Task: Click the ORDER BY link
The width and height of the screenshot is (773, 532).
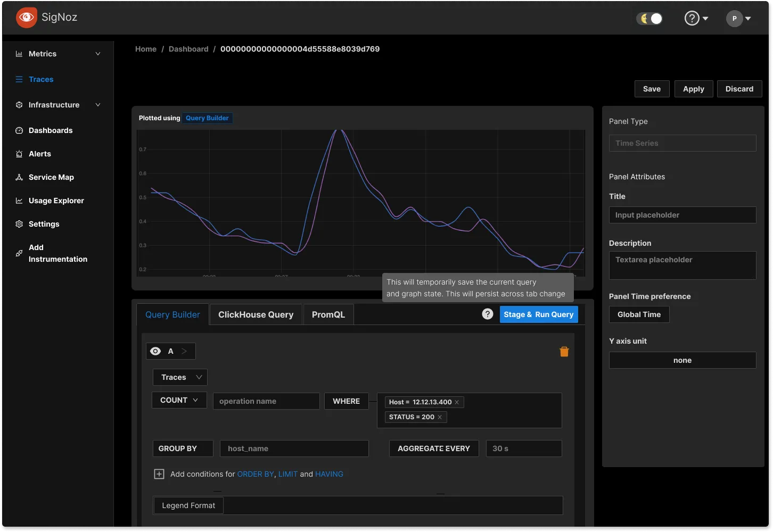Action: [256, 474]
